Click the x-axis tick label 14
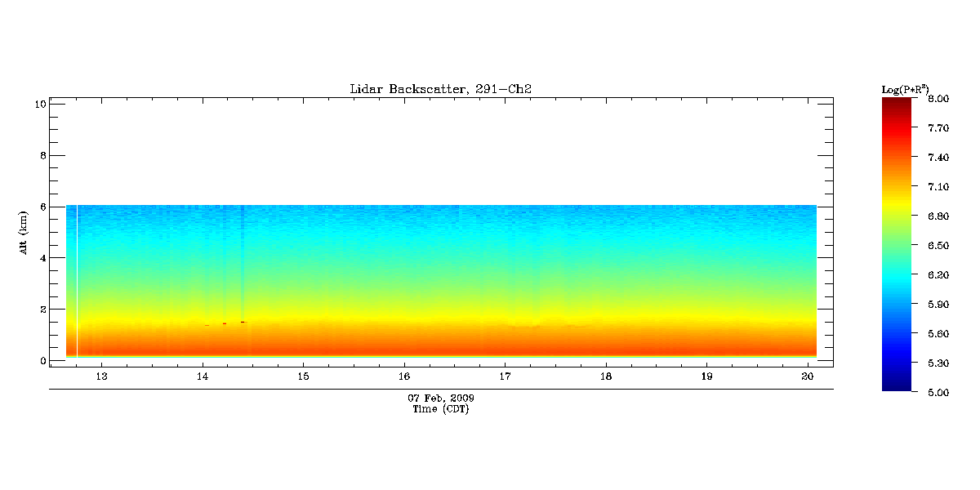This screenshot has width=980, height=490. click(203, 376)
